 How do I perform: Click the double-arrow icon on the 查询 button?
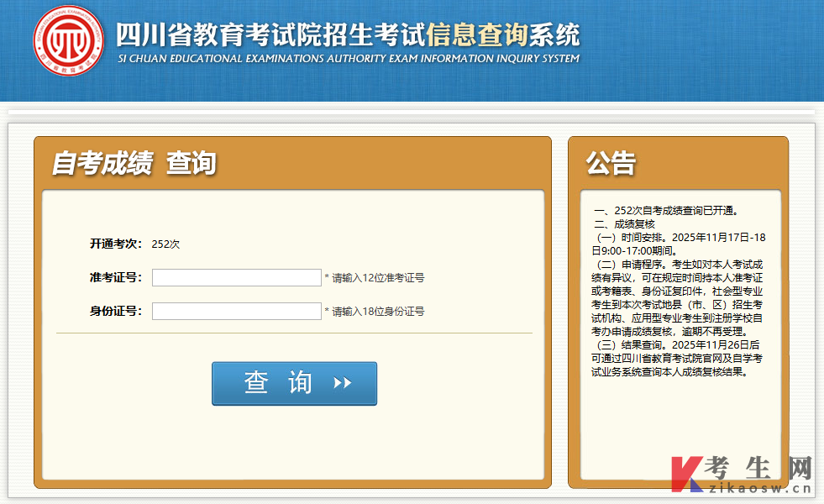pos(342,382)
